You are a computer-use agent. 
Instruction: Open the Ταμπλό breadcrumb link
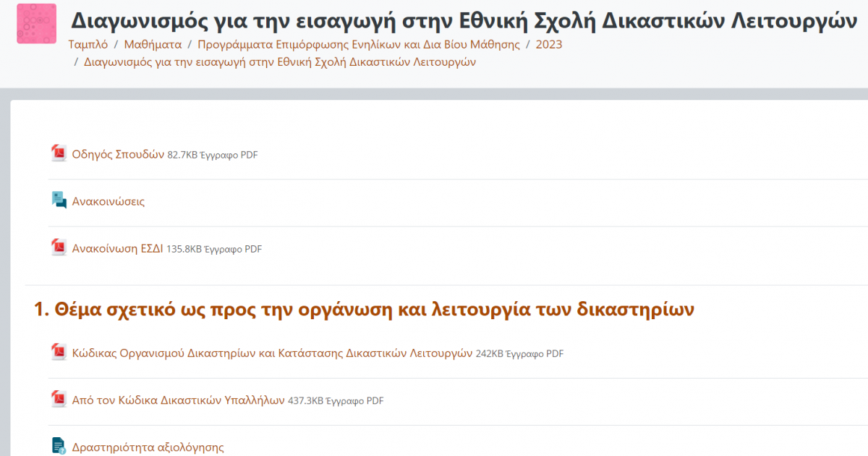pyautogui.click(x=90, y=44)
